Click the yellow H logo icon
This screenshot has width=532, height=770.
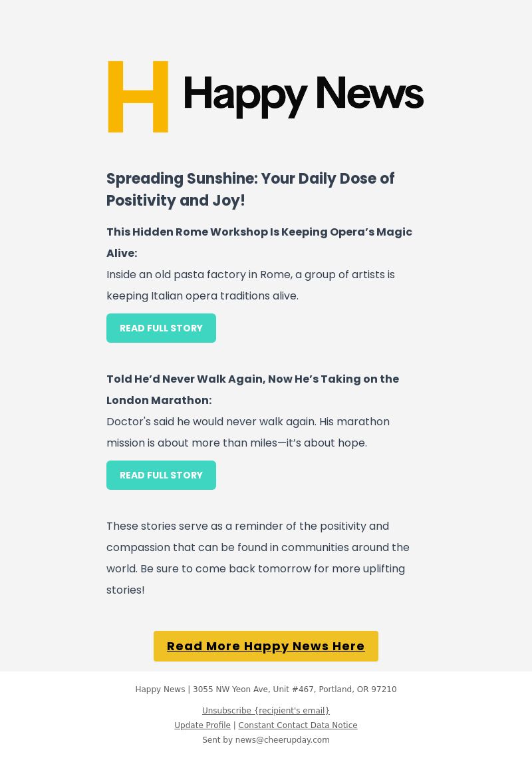coord(138,96)
